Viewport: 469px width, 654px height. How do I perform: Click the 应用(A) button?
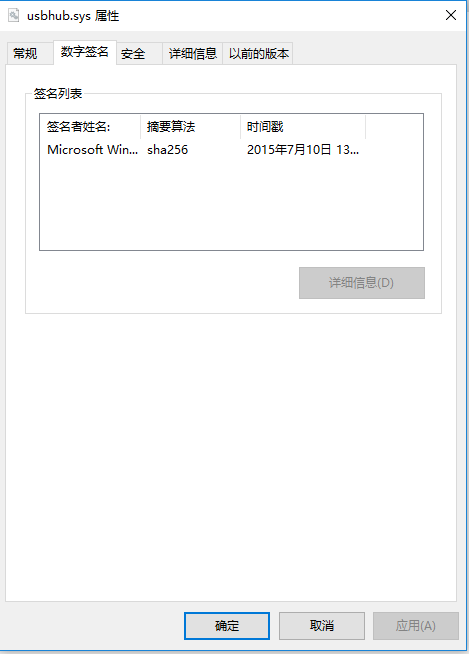(x=416, y=626)
